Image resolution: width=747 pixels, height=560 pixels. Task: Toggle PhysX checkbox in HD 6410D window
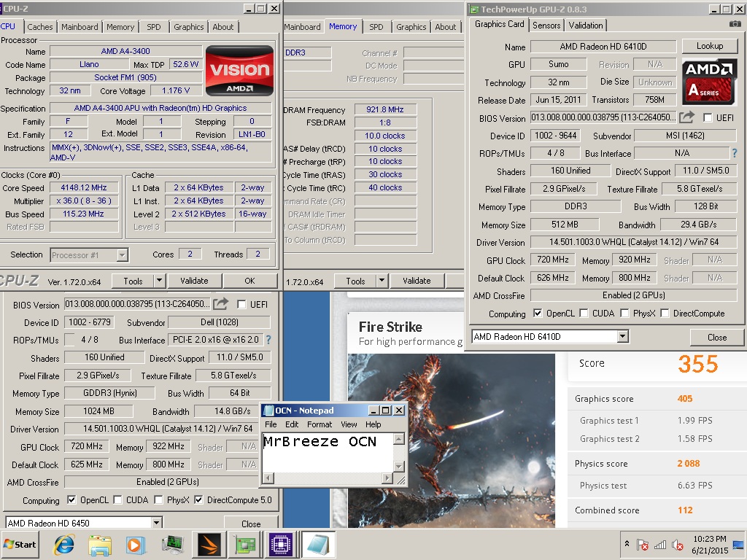pyautogui.click(x=624, y=313)
